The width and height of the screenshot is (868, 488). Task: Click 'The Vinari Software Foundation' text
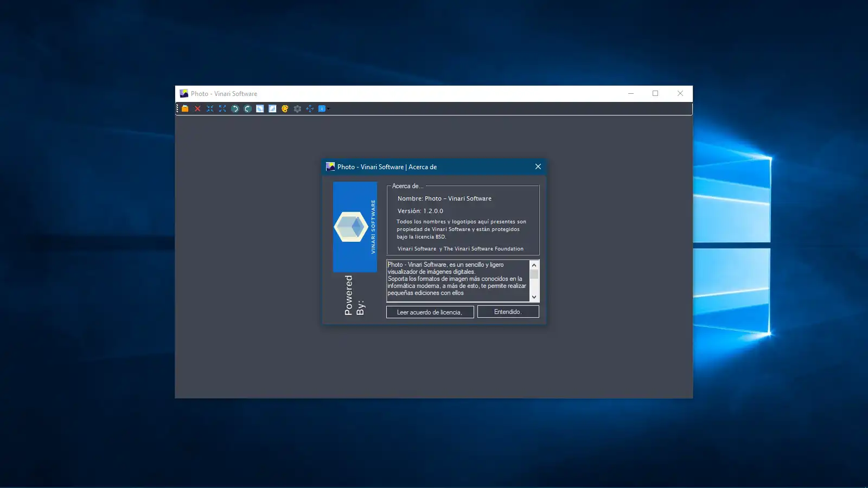(x=483, y=249)
